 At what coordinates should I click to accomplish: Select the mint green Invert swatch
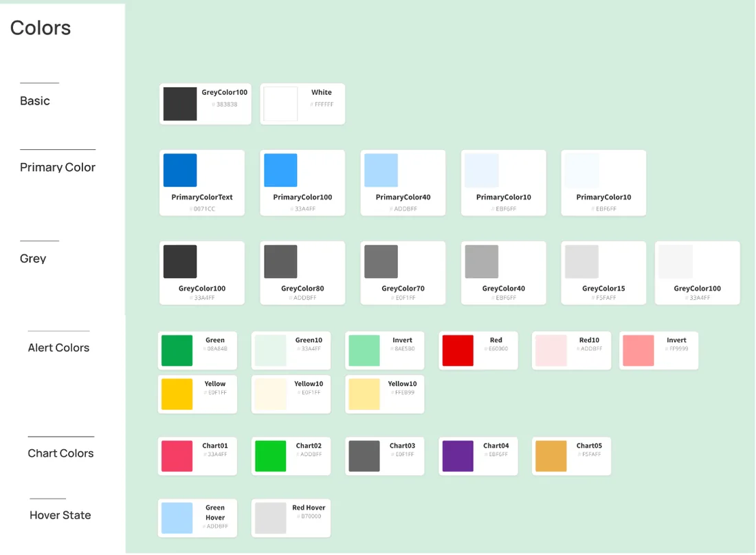(x=364, y=350)
